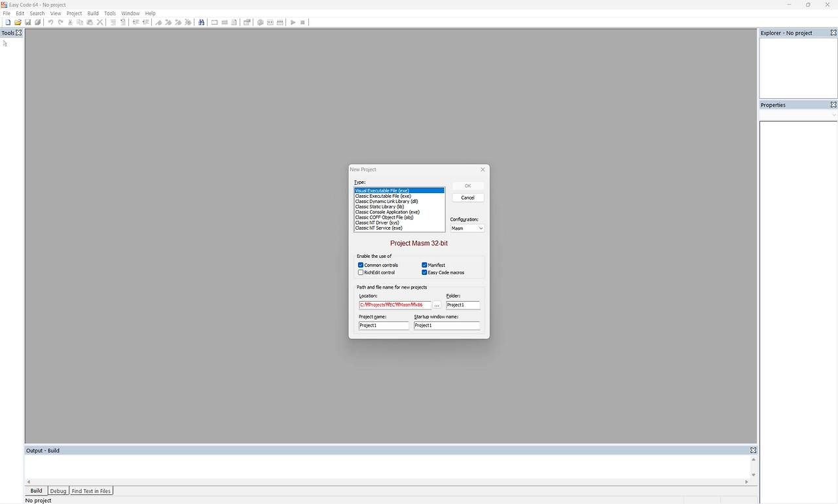The image size is (838, 504).
Task: Switch to the Find Text in Files tab
Action: click(91, 491)
